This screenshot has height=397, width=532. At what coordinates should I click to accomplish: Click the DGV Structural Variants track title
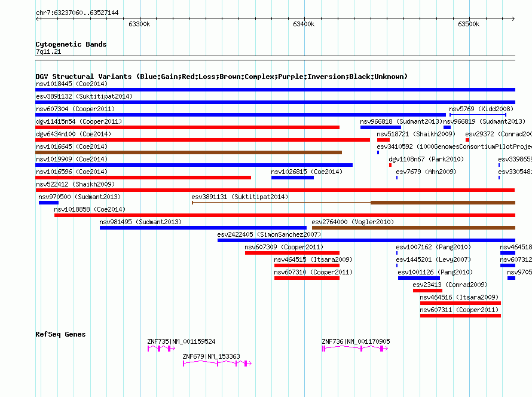click(221, 77)
